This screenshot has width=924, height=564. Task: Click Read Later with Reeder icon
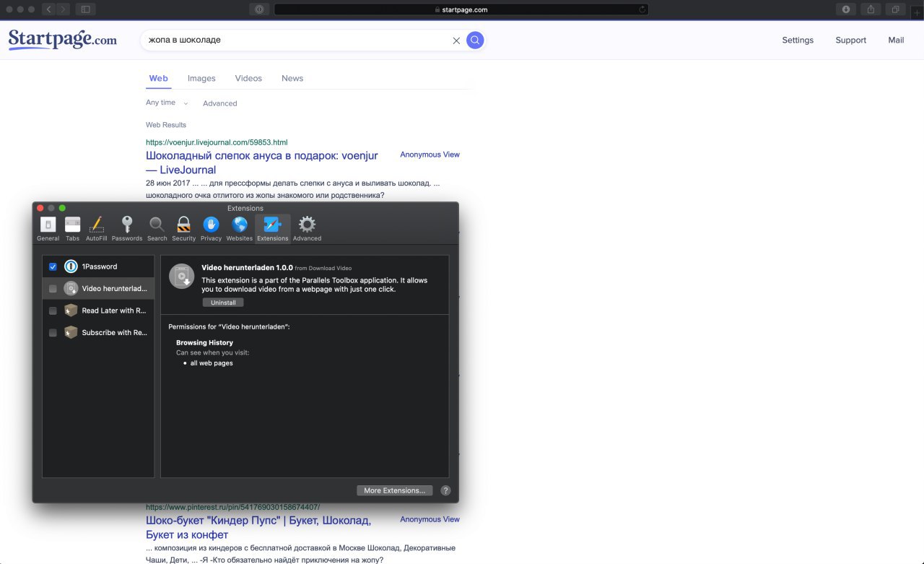71,311
